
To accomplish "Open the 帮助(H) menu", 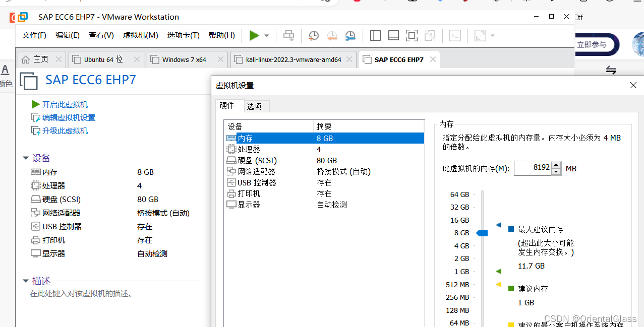I will click(221, 35).
